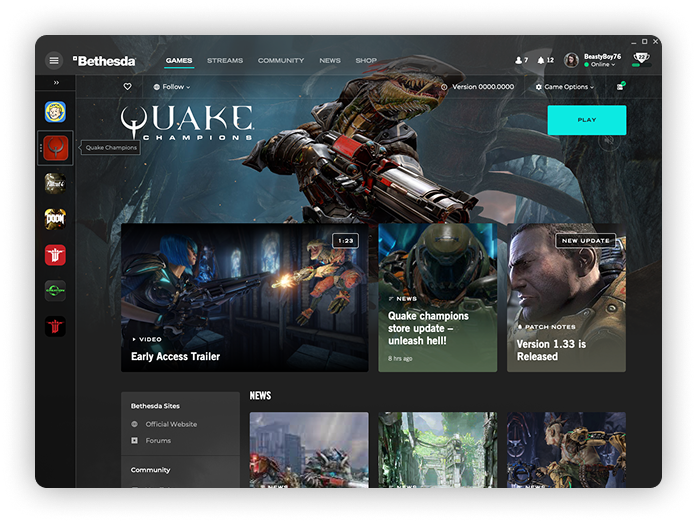Click the Bethesda Sites heading
The image size is (697, 523).
coord(155,406)
